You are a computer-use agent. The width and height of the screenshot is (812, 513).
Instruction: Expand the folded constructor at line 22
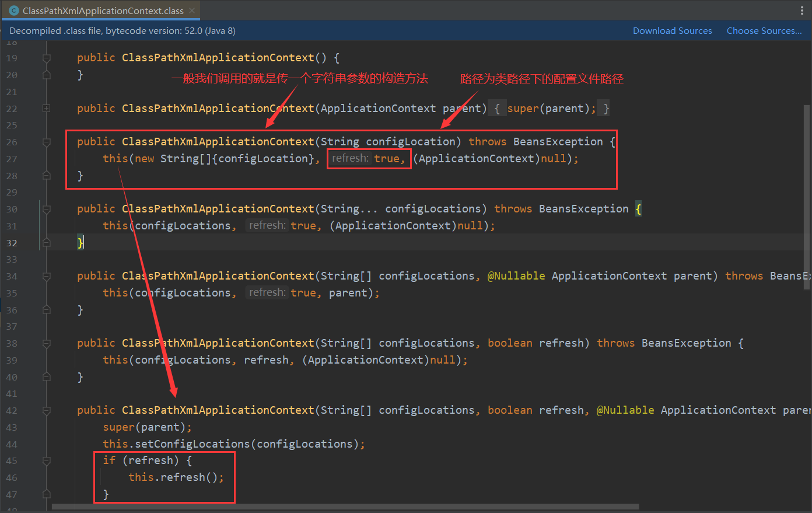coord(47,108)
